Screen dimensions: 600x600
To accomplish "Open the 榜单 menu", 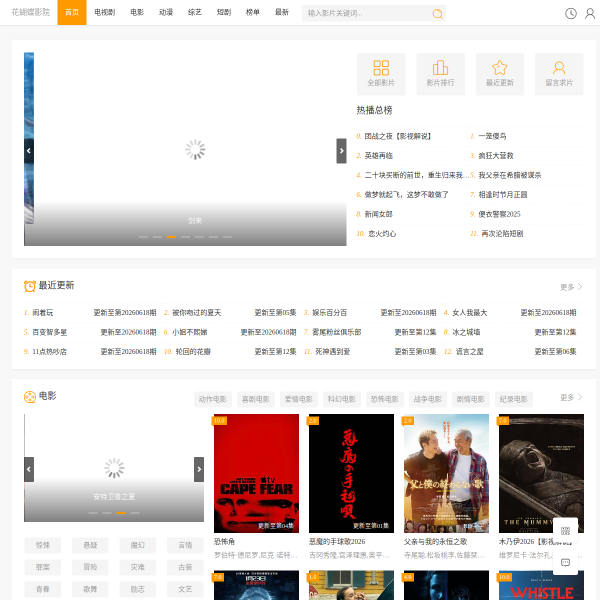I will (x=253, y=12).
